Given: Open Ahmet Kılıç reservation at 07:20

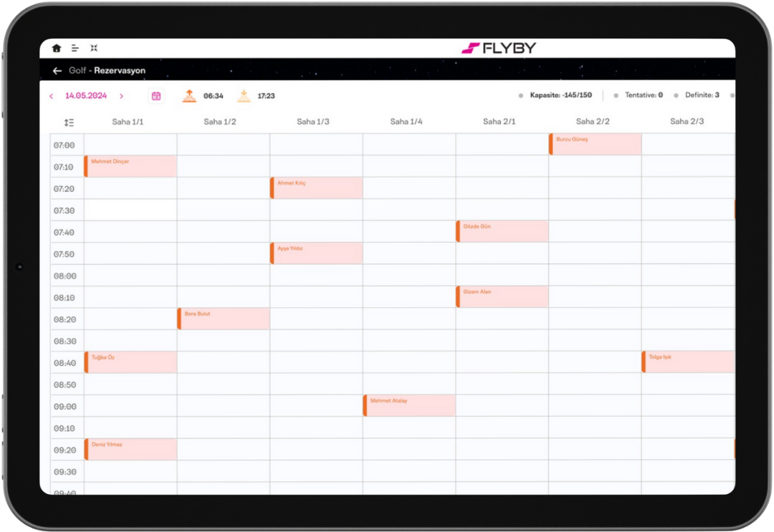Looking at the screenshot, I should point(316,188).
